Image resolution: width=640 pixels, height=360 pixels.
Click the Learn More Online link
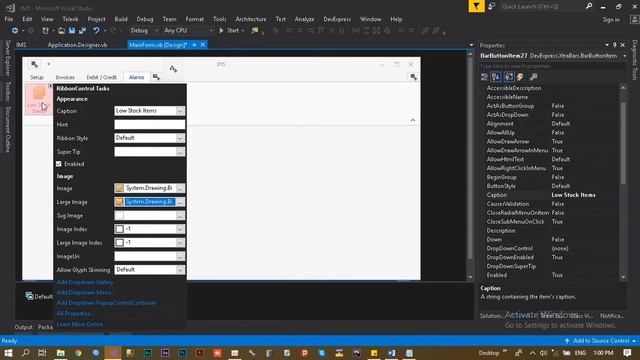click(x=80, y=324)
